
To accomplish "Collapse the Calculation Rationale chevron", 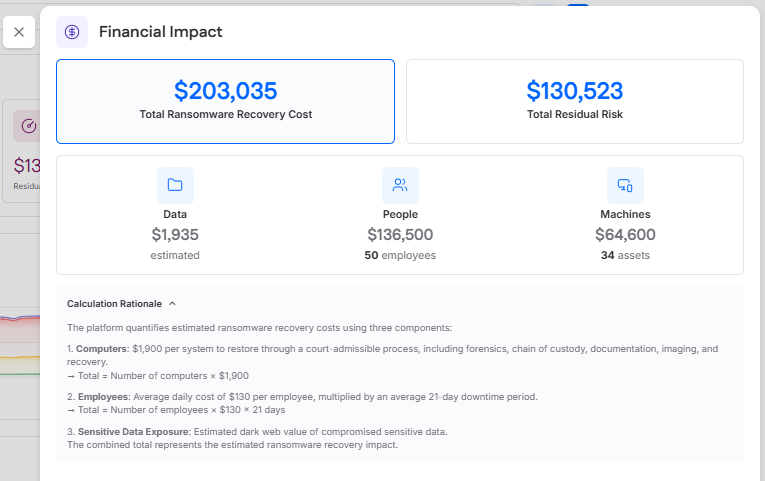I will (x=172, y=303).
